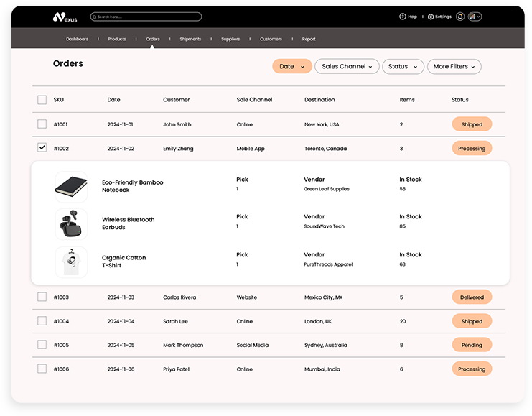The height and width of the screenshot is (416, 532).
Task: Click the Wireless Bluetooth Earbuds image
Action: click(71, 223)
